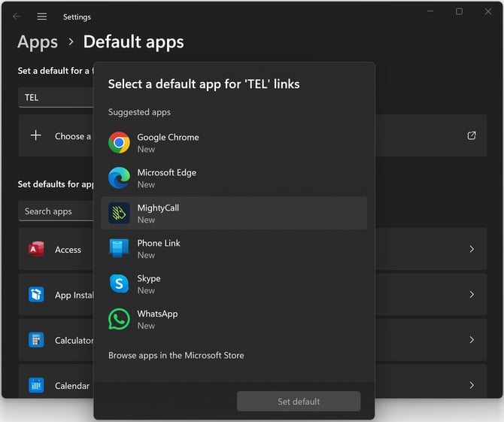The image size is (504, 422).
Task: Open Browse apps in the Microsoft Store
Action: [x=176, y=356]
